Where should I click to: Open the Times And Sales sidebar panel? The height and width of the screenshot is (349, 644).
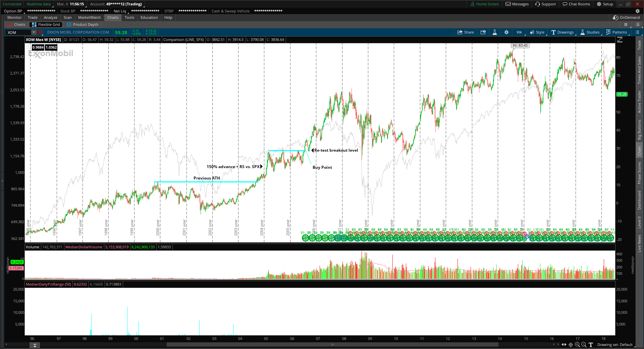pos(639,70)
